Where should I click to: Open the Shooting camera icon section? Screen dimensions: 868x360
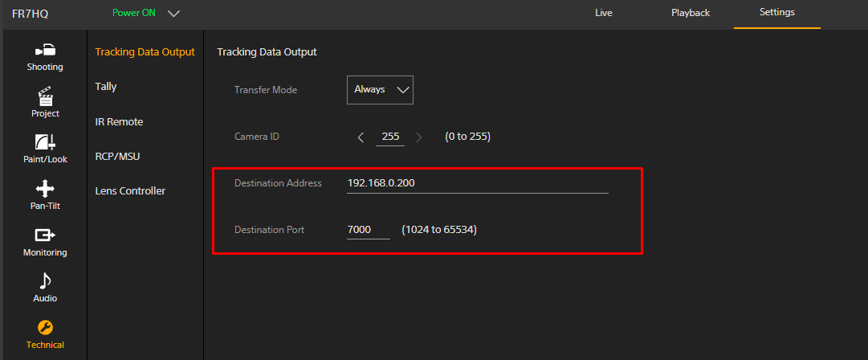pos(45,51)
